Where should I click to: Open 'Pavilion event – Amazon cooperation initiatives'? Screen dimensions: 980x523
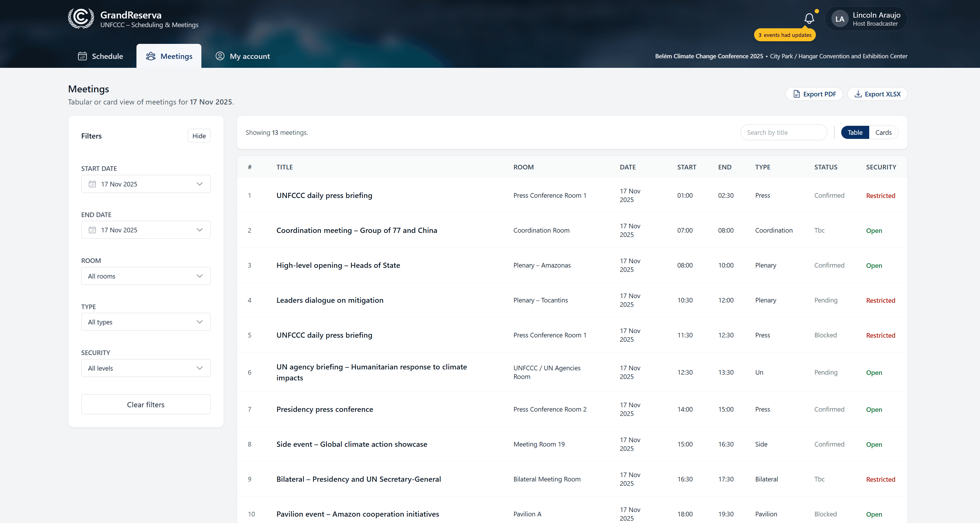358,514
